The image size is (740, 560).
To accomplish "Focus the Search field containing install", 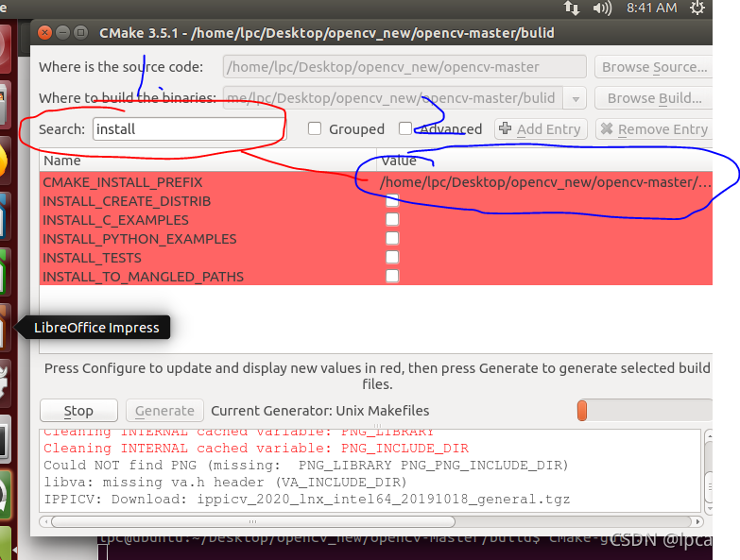I will coord(189,129).
